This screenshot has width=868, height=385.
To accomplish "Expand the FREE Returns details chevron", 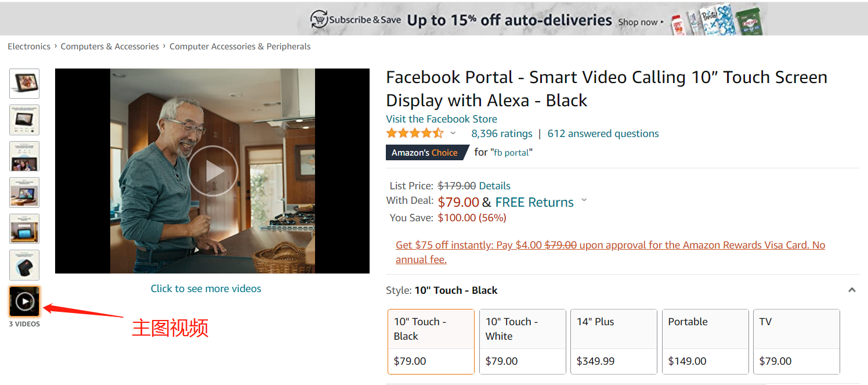I will coord(584,200).
